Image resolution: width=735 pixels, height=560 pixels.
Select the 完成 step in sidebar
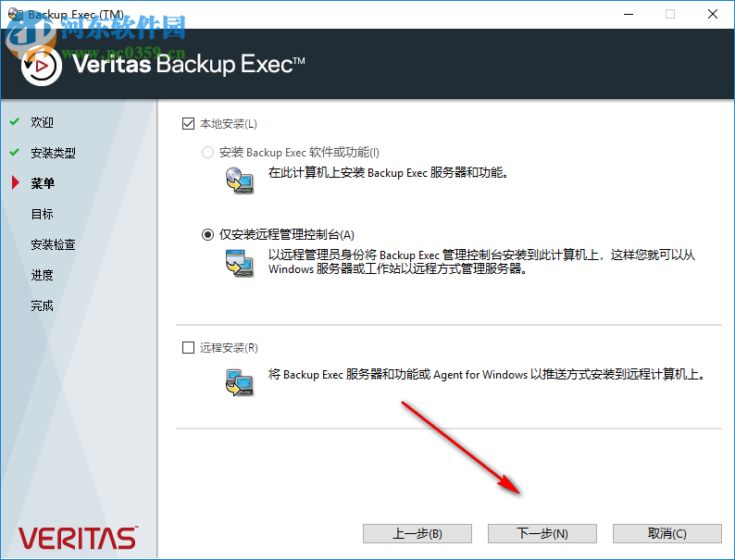click(x=43, y=305)
